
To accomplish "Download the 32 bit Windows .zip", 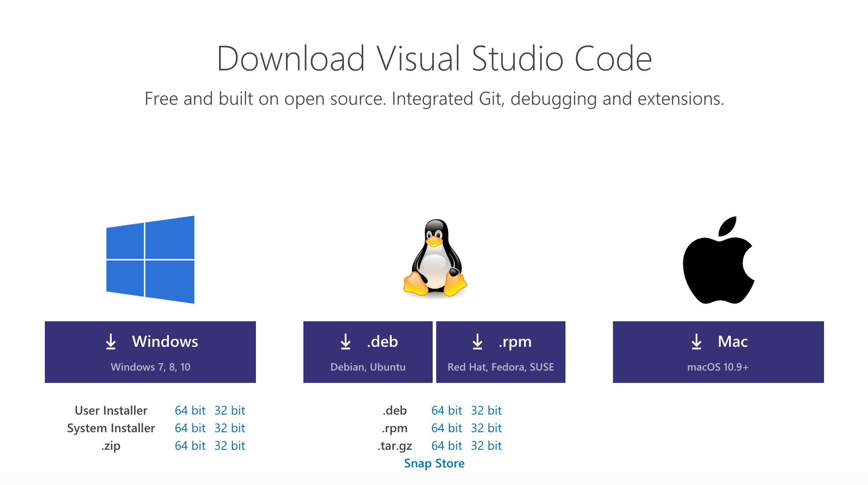I will coord(230,446).
